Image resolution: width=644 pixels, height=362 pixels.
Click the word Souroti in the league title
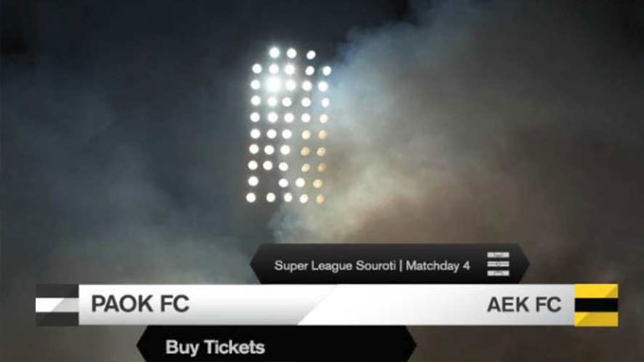pos(376,266)
